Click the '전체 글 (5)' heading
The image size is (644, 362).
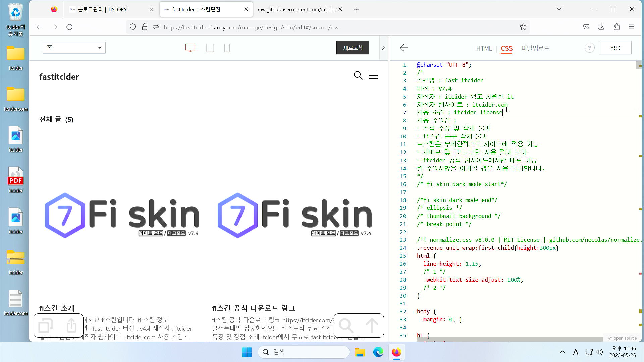point(56,120)
